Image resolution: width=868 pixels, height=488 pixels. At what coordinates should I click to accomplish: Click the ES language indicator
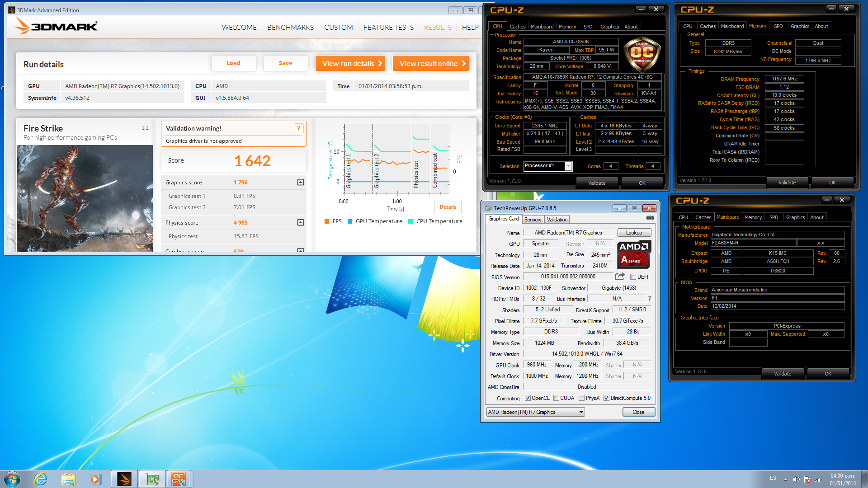click(773, 478)
